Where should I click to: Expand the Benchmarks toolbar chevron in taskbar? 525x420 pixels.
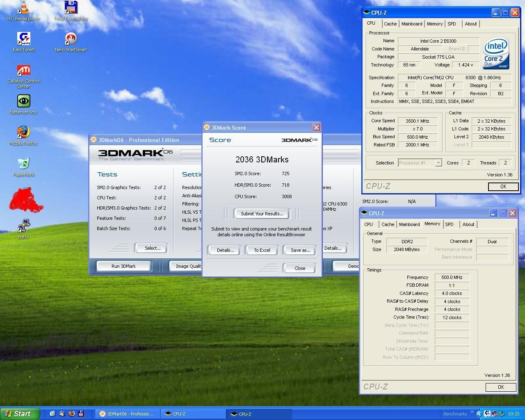coord(472,412)
